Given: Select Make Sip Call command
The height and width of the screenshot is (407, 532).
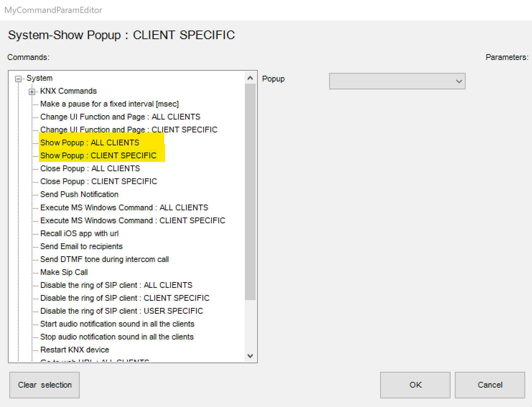Looking at the screenshot, I should pos(64,272).
